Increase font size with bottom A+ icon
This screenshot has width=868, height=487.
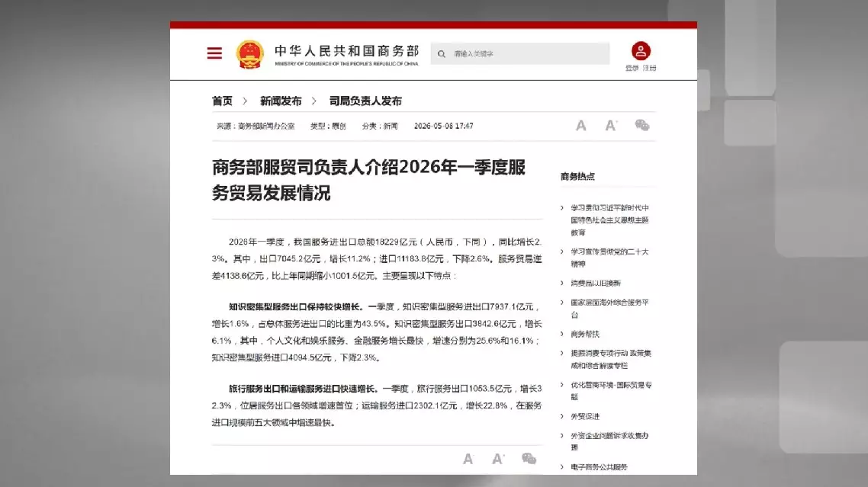[x=498, y=459]
